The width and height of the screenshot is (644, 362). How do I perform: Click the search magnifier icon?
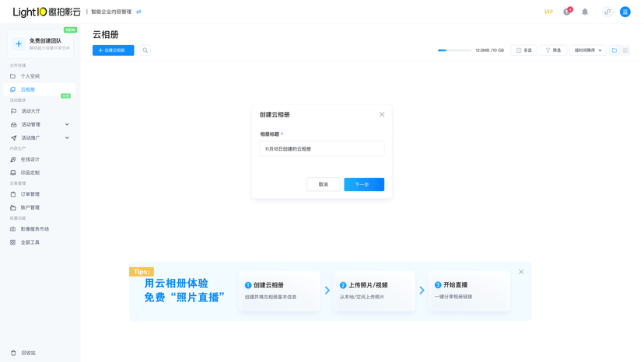[145, 50]
